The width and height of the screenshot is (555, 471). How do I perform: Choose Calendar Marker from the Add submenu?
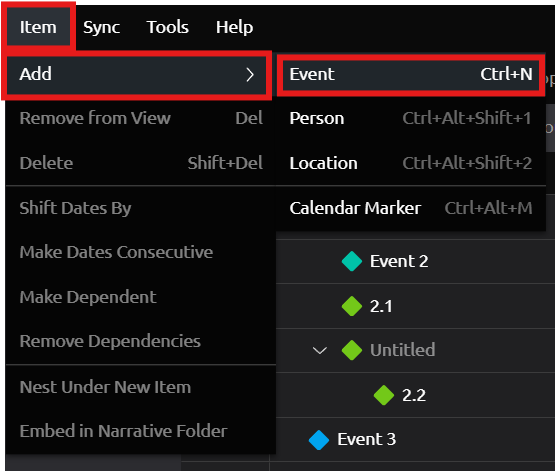coord(411,208)
